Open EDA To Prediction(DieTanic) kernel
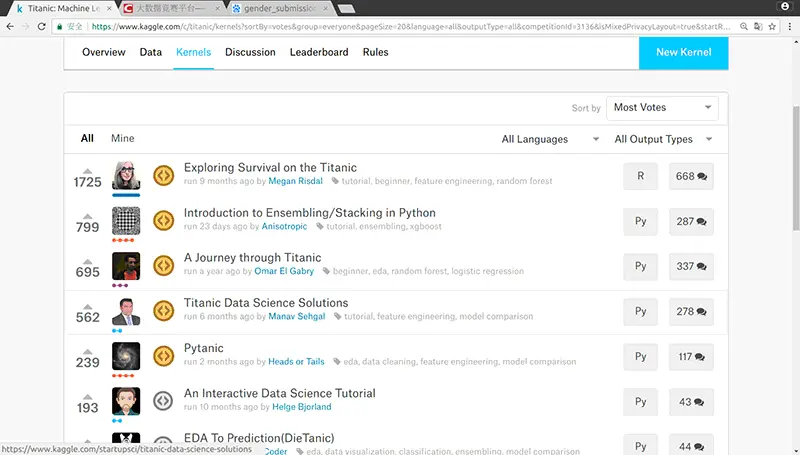Viewport: 800px width, 455px height. pos(259,438)
